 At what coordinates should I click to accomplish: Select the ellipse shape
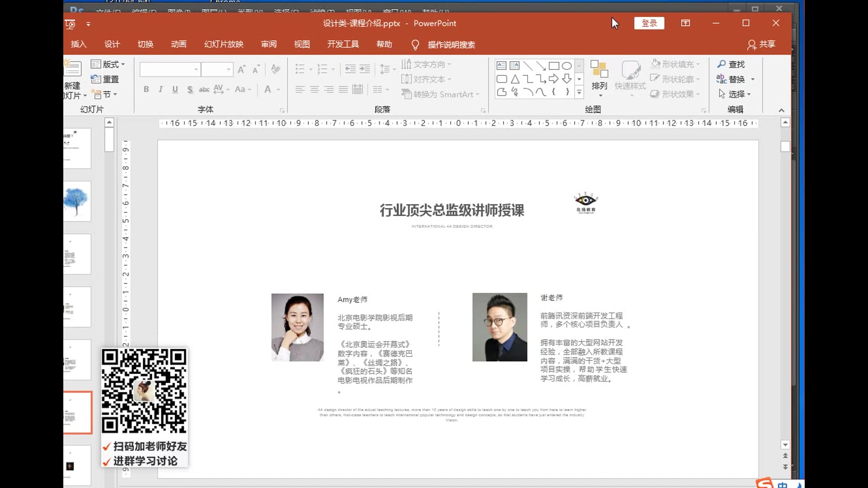pyautogui.click(x=566, y=66)
